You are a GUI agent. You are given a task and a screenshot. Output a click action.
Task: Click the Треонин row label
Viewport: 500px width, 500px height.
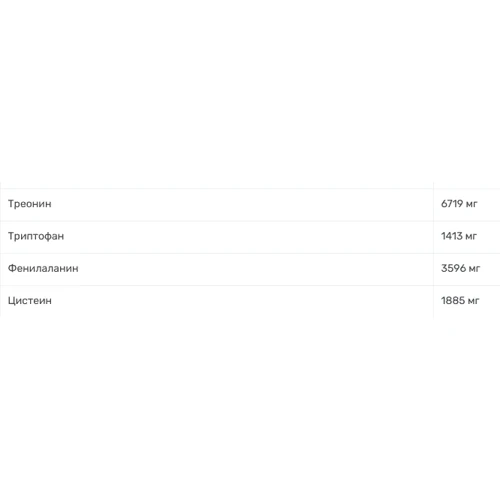(x=30, y=204)
